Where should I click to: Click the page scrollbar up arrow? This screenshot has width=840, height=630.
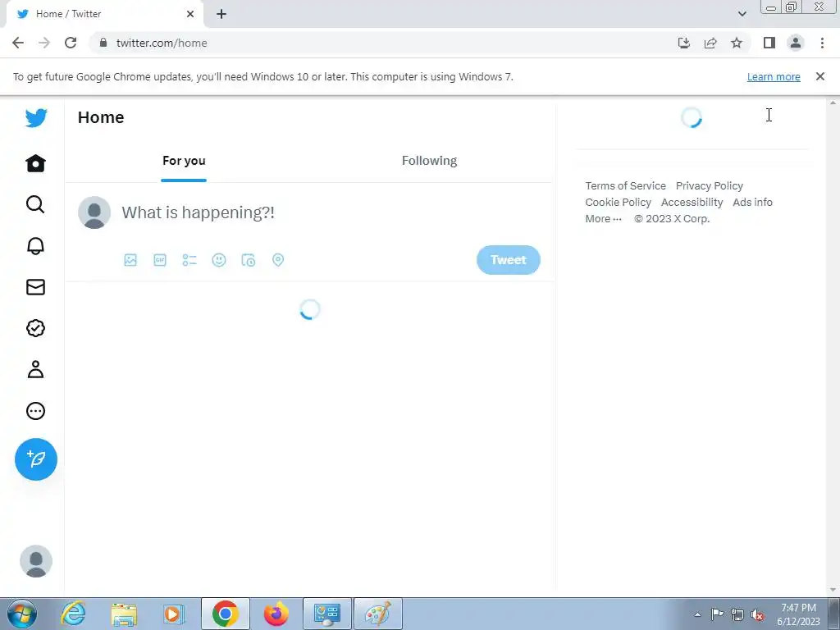coord(833,103)
